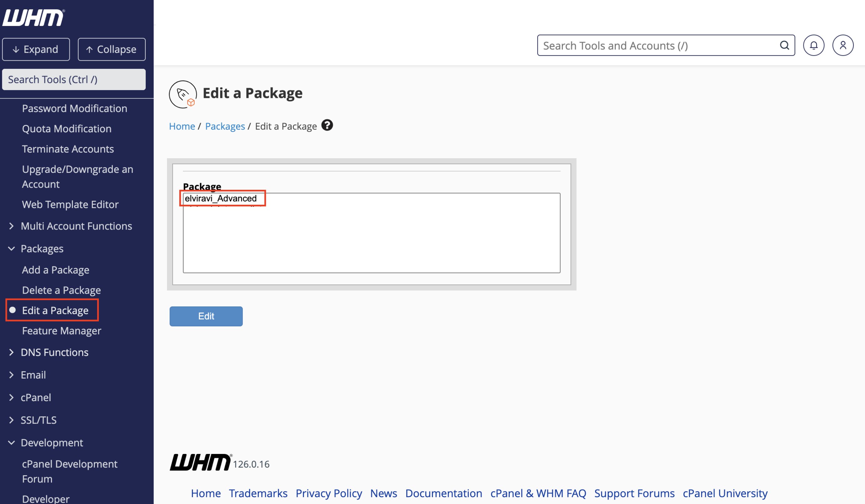Select Edit a Package in sidebar
This screenshot has width=865, height=504.
(x=55, y=310)
